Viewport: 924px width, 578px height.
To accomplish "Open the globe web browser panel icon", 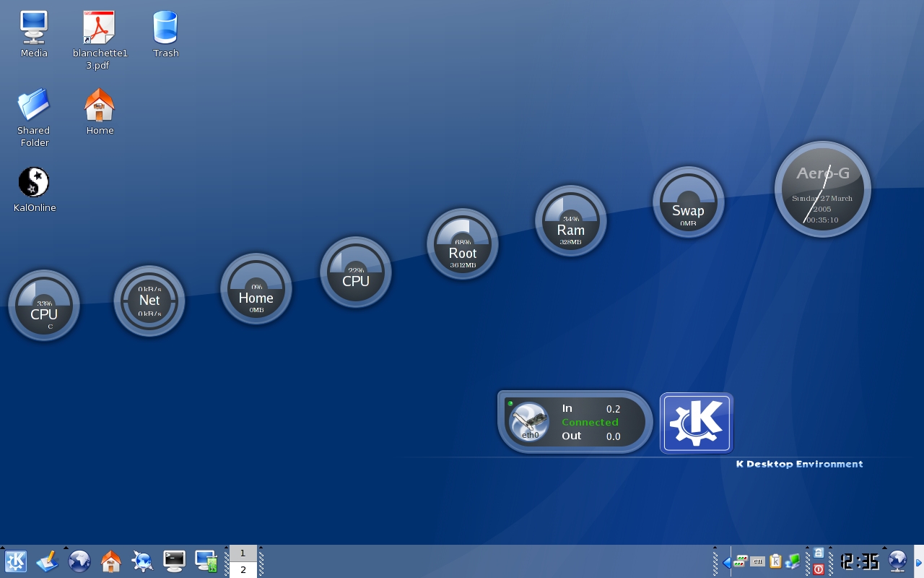I will [x=79, y=561].
